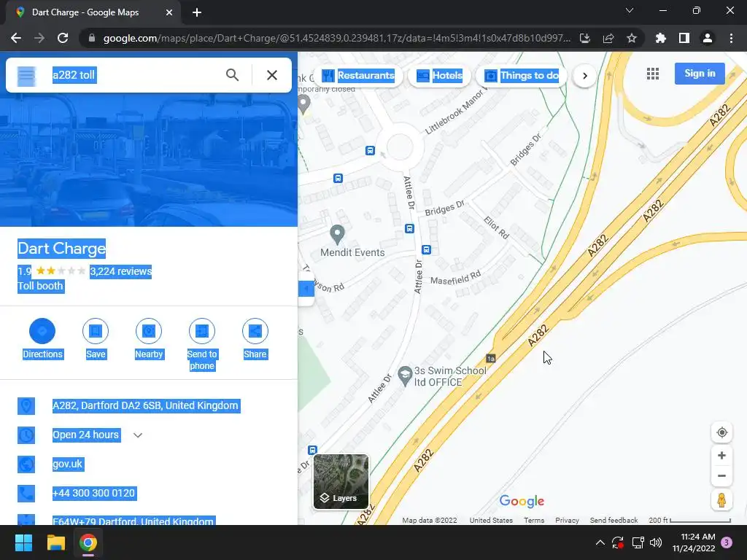This screenshot has height=560, width=747.
Task: Clear the a282 toll search
Action: [x=272, y=75]
